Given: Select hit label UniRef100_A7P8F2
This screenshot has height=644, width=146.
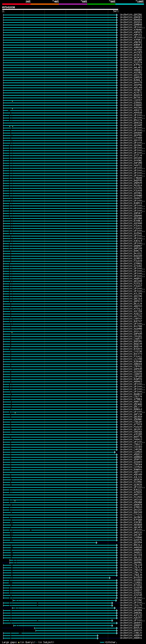Looking at the screenshot, I should [131, 40].
